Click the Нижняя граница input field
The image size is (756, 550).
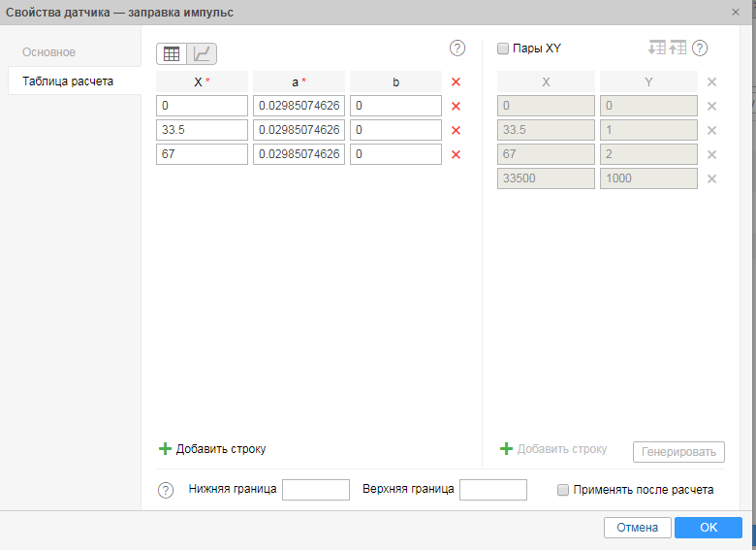[315, 490]
